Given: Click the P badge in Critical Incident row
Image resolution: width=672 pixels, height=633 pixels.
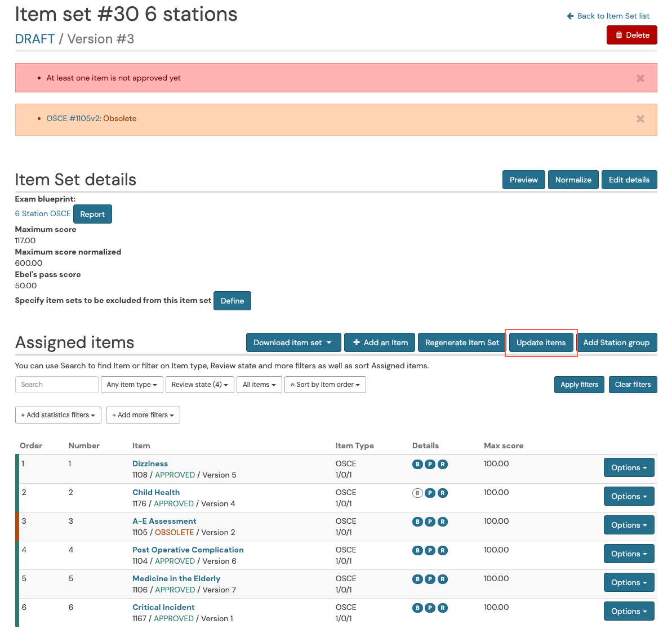Looking at the screenshot, I should click(x=430, y=608).
